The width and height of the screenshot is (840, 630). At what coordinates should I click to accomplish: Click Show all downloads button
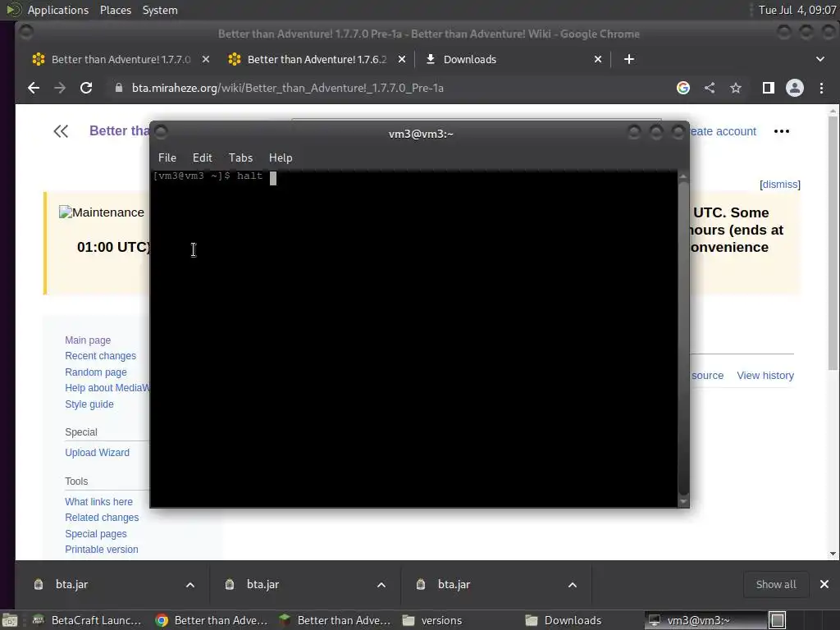[x=776, y=584]
